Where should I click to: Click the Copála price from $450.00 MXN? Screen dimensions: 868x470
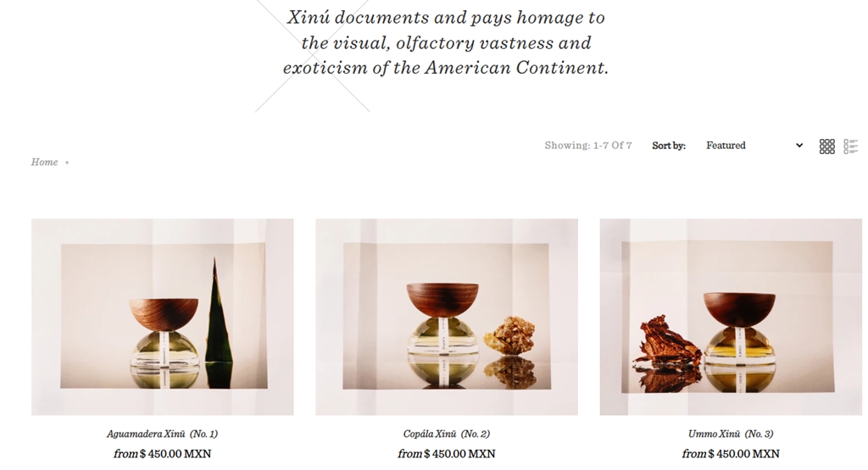pos(447,454)
